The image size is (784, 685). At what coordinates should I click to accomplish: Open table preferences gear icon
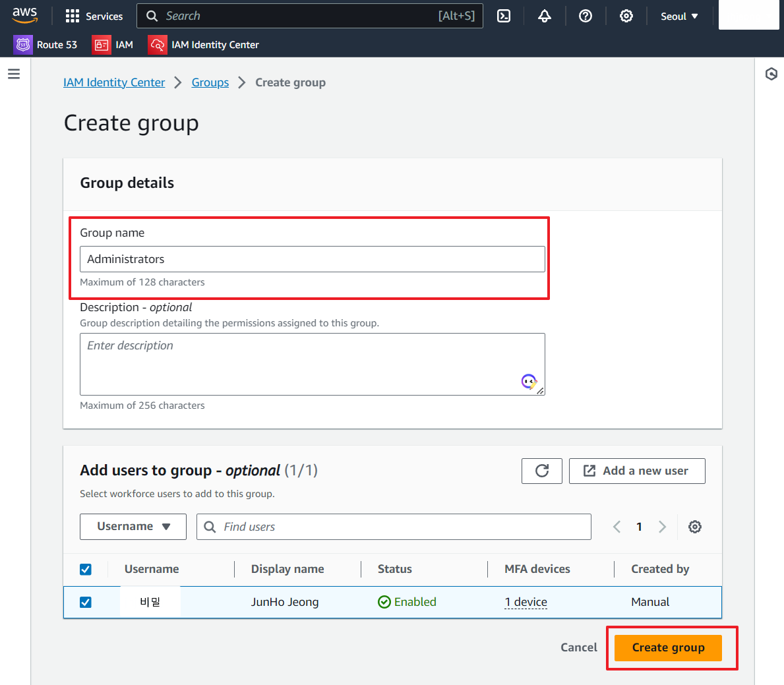click(694, 527)
